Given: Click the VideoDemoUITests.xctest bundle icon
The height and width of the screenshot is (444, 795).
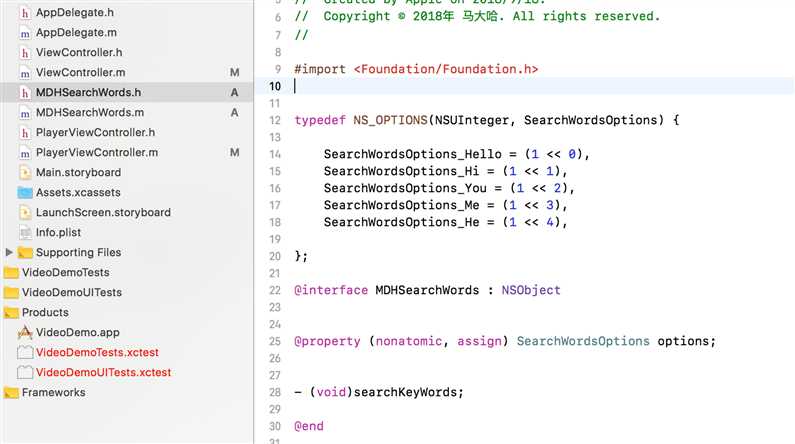Looking at the screenshot, I should click(x=24, y=373).
